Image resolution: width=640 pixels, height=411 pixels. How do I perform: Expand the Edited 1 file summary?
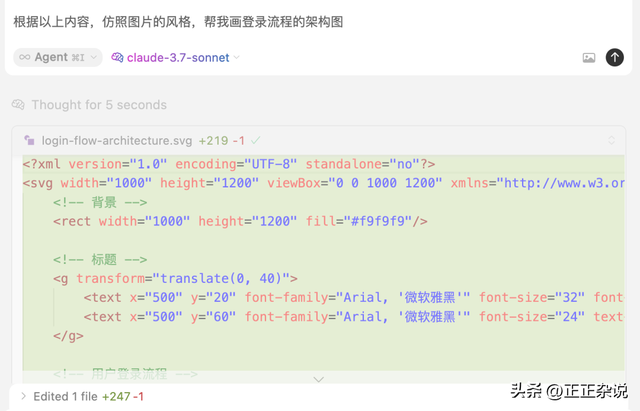coord(24,396)
